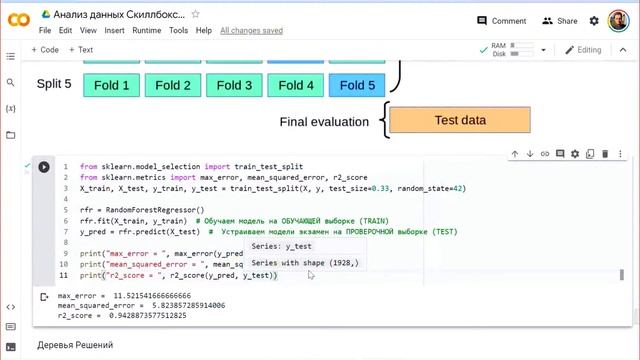Add a new Text cell

click(81, 50)
